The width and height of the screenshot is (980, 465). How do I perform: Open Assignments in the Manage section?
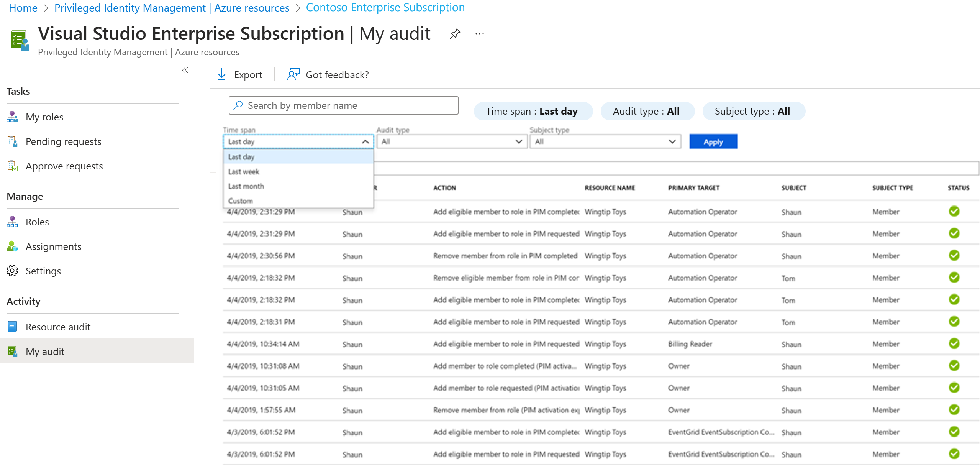click(53, 246)
